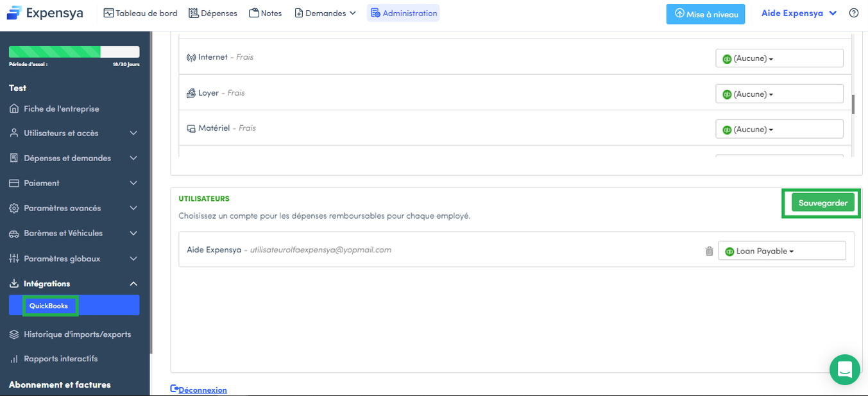Expand Paramètres avancés
This screenshot has height=396, width=868.
pos(74,208)
